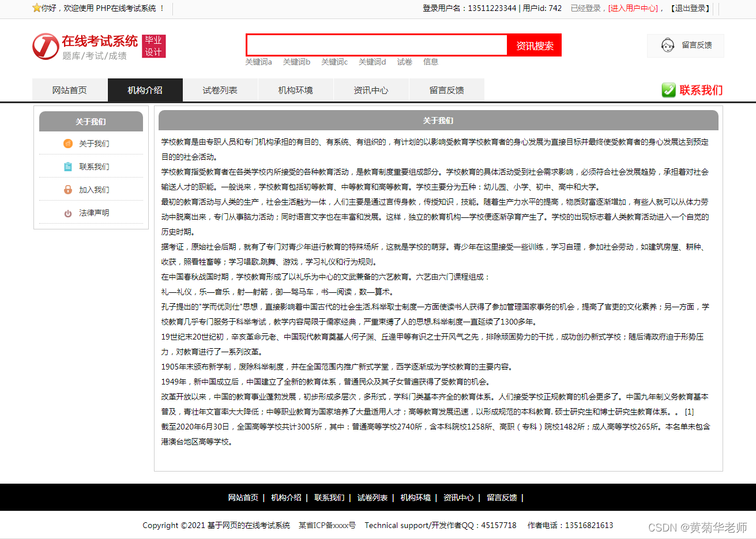
Task: Click the green checkmark 联系我们 icon
Action: (668, 90)
